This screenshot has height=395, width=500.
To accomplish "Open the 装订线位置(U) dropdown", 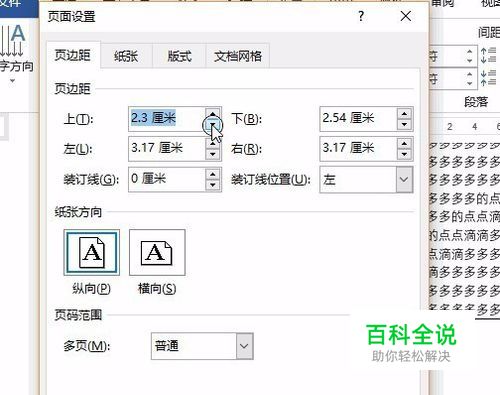I will [366, 180].
